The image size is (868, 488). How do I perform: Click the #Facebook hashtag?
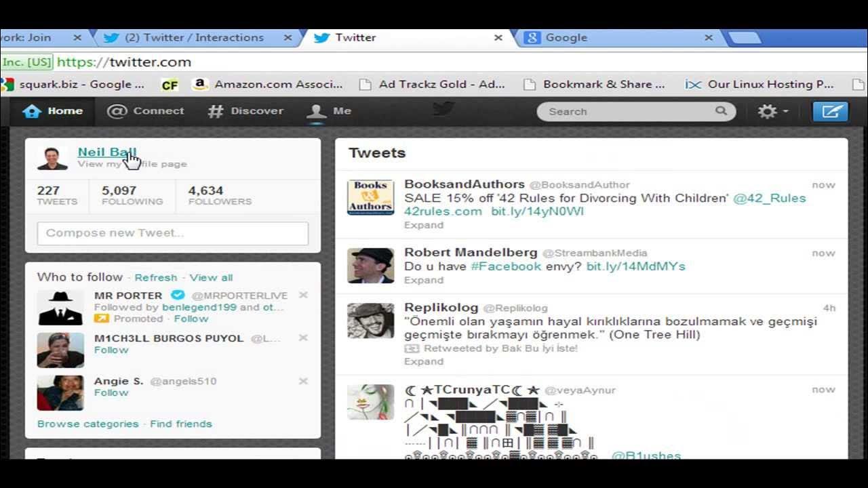click(506, 266)
